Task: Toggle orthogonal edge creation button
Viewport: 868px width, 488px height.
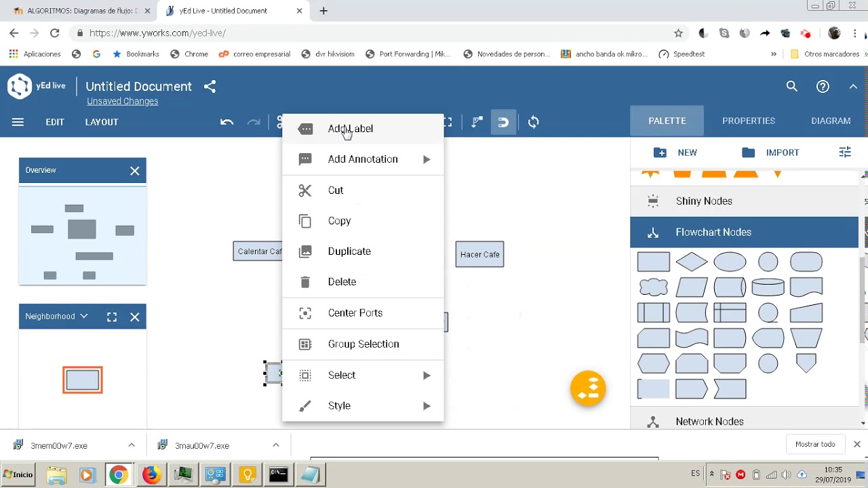Action: pyautogui.click(x=477, y=122)
